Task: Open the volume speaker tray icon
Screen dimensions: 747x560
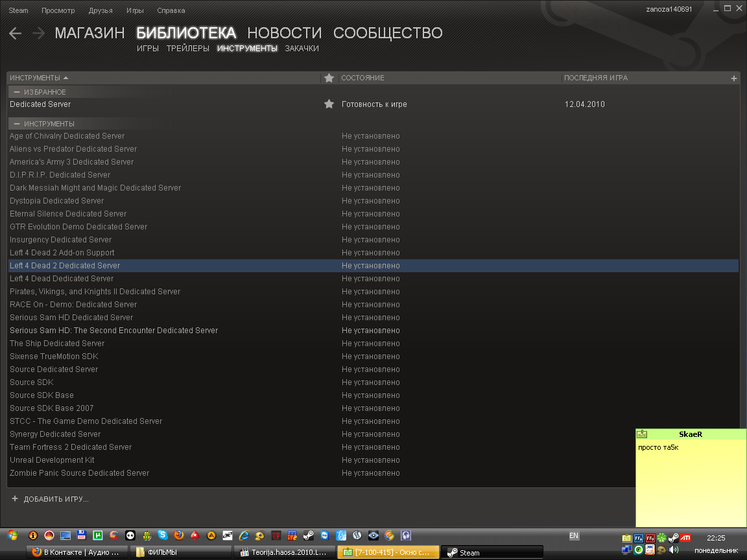Action: click(674, 550)
